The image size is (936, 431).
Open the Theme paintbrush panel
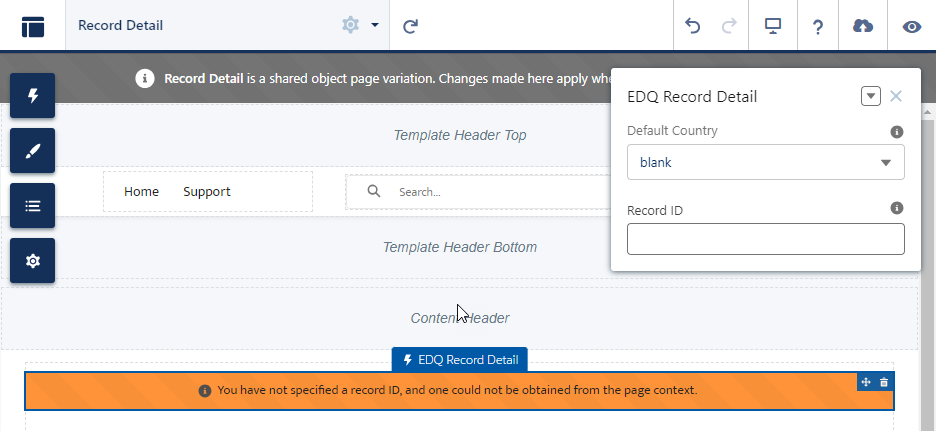32,150
